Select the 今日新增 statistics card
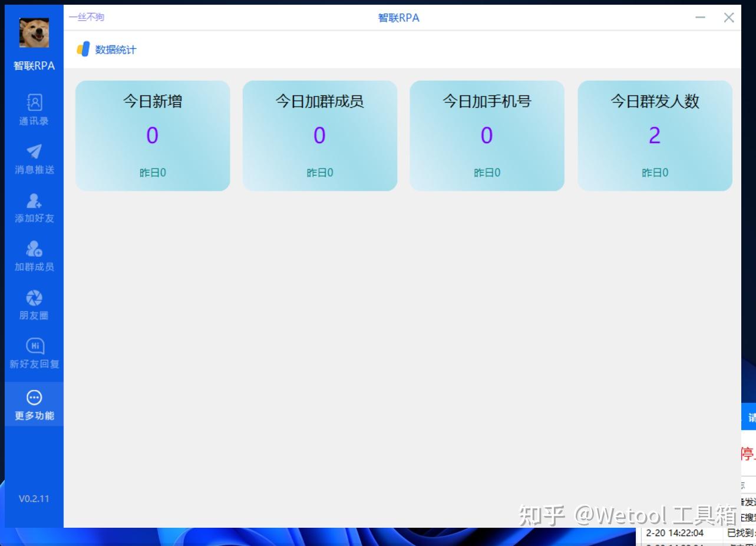Screen dimensions: 756x546 pyautogui.click(x=152, y=136)
